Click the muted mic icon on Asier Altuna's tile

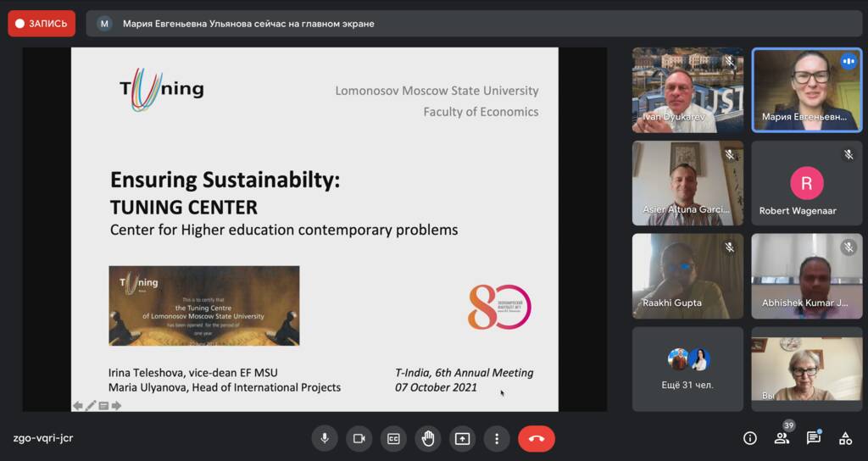pos(730,154)
